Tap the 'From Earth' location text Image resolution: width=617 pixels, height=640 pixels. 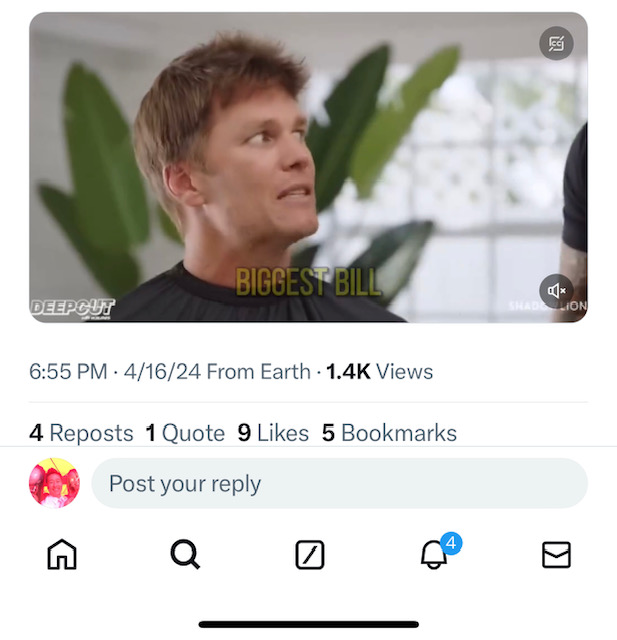(258, 372)
